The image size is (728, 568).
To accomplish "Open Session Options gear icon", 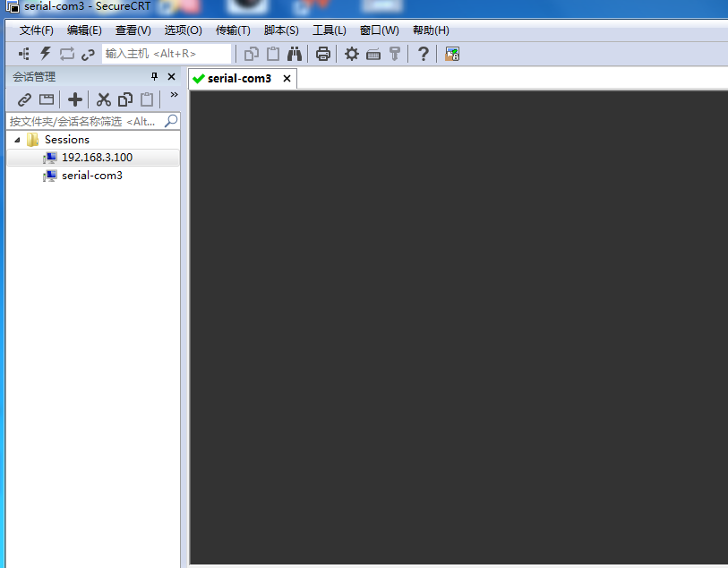I will click(352, 54).
